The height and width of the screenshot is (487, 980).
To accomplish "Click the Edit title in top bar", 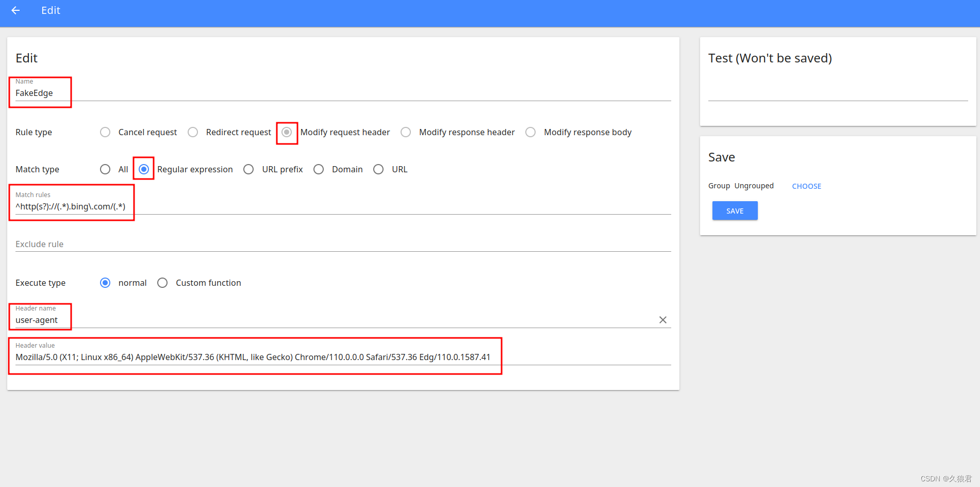I will [51, 10].
